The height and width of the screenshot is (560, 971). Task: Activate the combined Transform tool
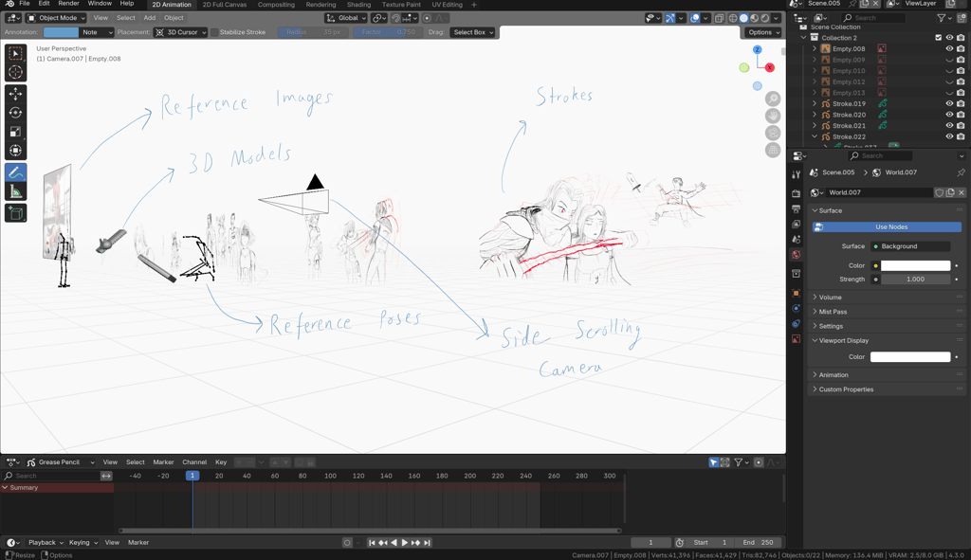[x=15, y=151]
